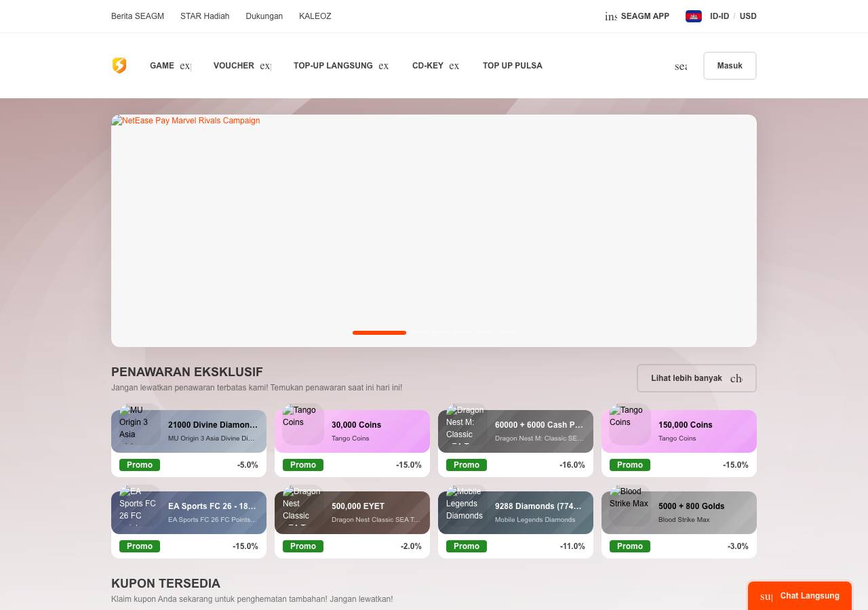The width and height of the screenshot is (868, 610).
Task: Click SEAGM APP link text
Action: pos(645,16)
